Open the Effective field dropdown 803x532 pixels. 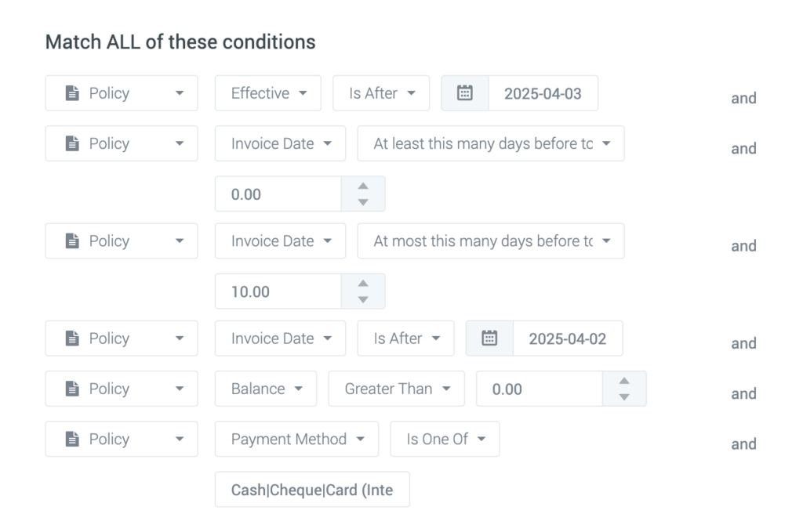click(x=267, y=92)
